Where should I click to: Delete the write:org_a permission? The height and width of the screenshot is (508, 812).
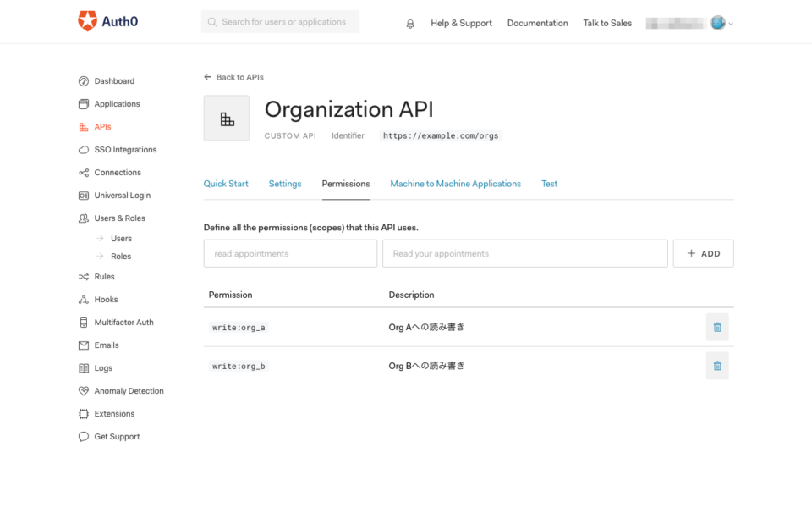click(716, 326)
